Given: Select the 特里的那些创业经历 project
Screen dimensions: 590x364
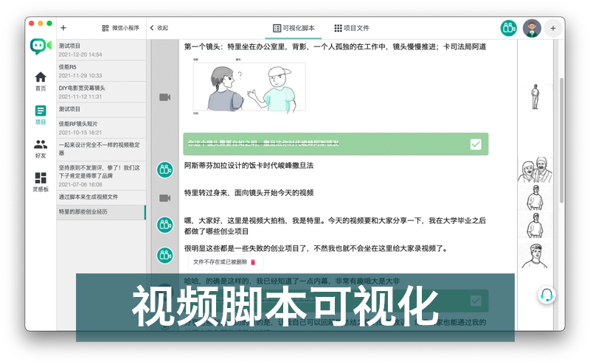Looking at the screenshot, I should (x=101, y=211).
